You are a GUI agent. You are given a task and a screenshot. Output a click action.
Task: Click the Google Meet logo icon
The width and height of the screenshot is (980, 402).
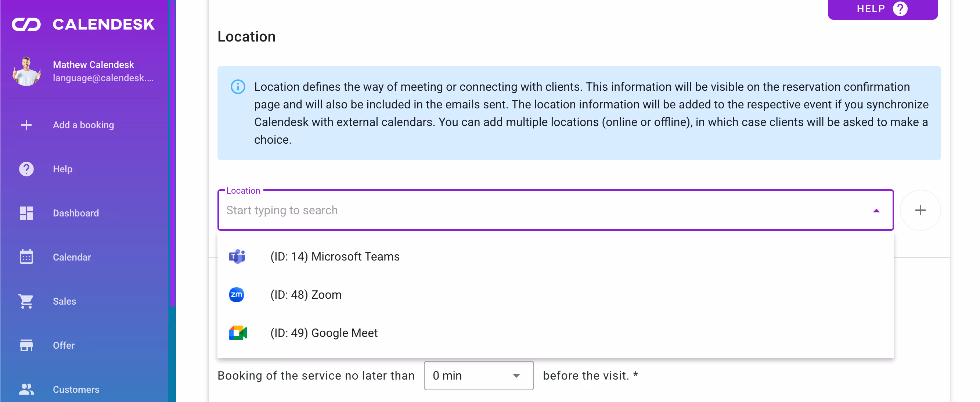tap(238, 333)
